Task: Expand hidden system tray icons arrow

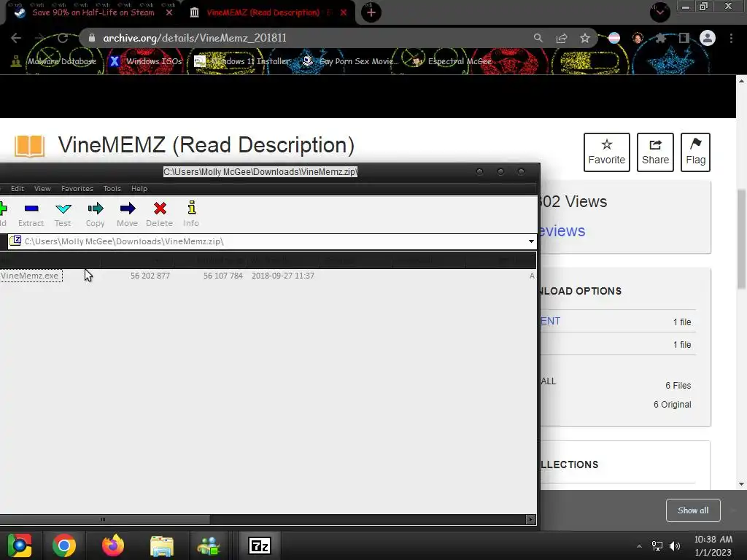Action: [x=639, y=546]
